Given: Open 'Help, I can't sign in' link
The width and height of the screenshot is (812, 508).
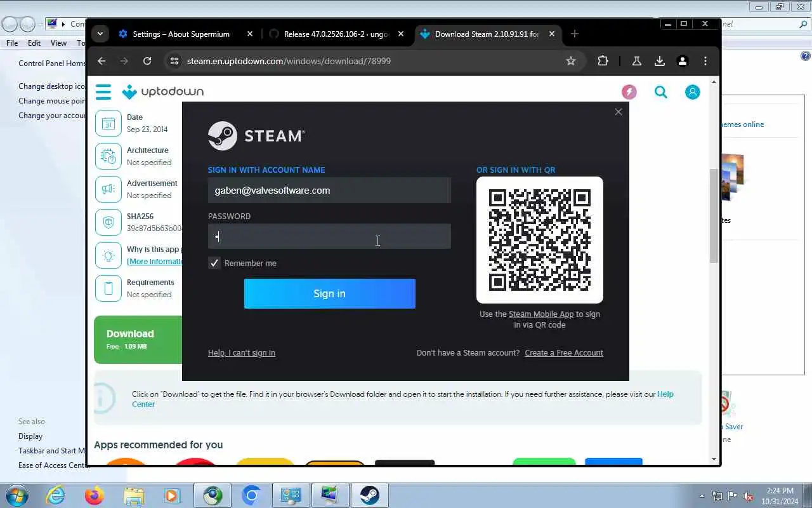Looking at the screenshot, I should pos(242,353).
